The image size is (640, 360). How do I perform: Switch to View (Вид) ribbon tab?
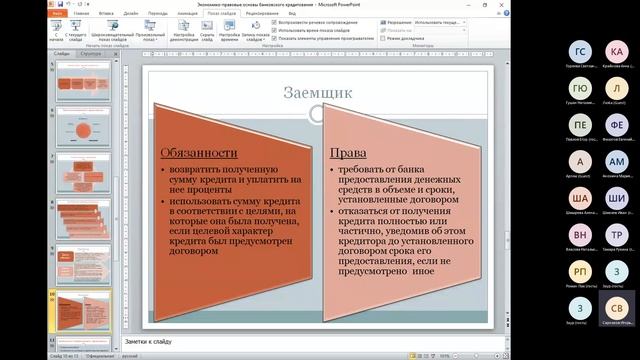(x=292, y=13)
